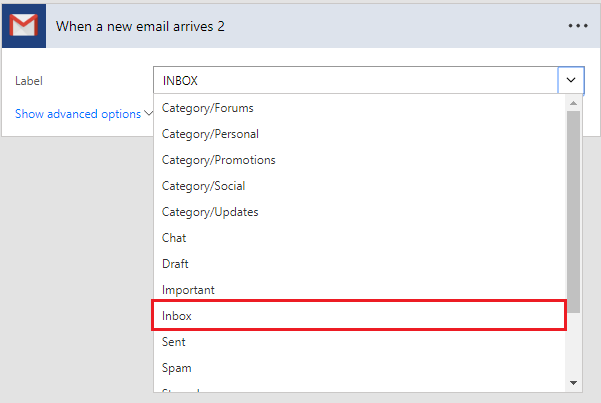
Task: Select the Draft label option
Action: tap(175, 264)
